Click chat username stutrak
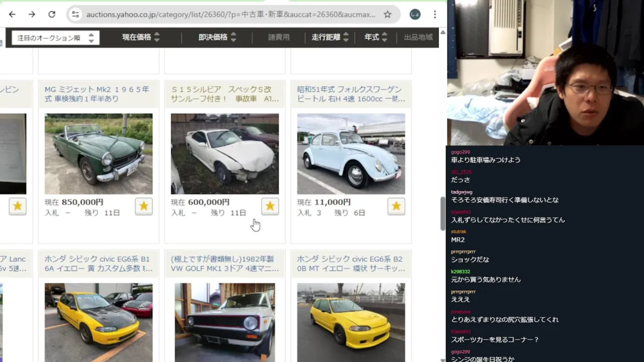Viewport: 644px width, 362px height. 459,232
